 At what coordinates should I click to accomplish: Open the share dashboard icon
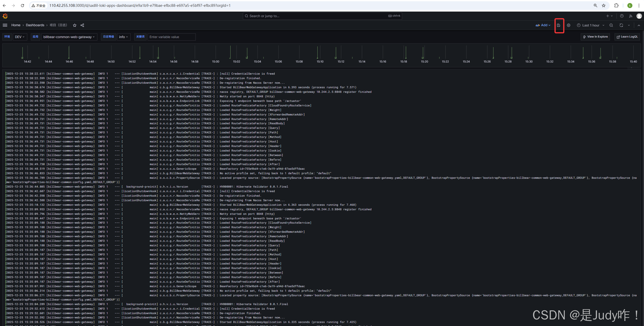point(82,25)
